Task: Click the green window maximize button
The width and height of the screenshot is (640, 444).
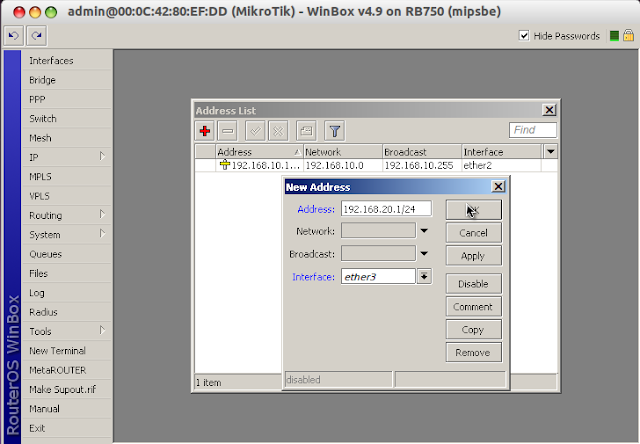Action: pos(51,12)
